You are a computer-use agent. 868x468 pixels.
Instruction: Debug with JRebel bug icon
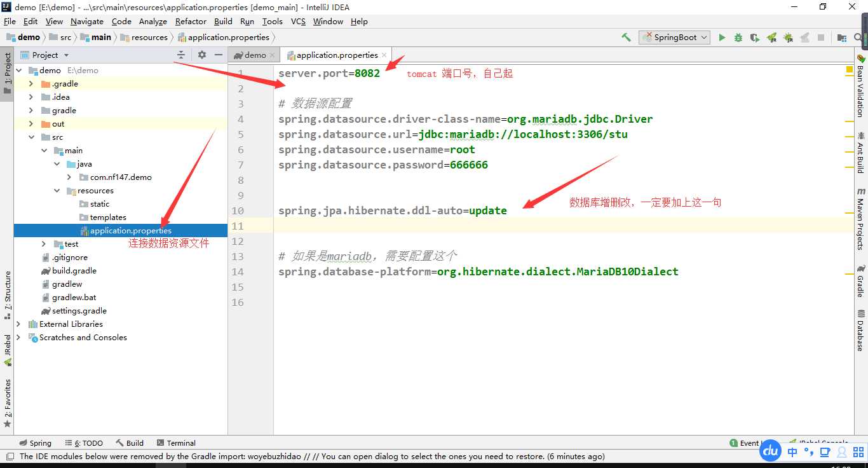pos(789,38)
